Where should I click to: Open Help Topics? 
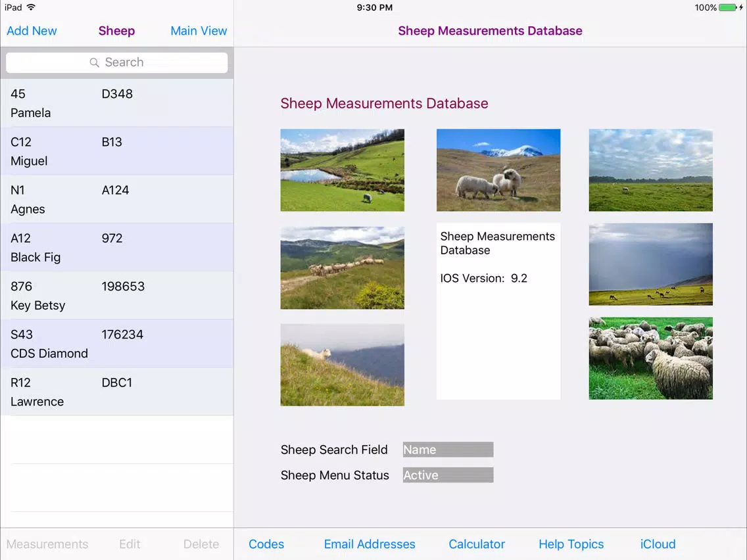(x=571, y=544)
